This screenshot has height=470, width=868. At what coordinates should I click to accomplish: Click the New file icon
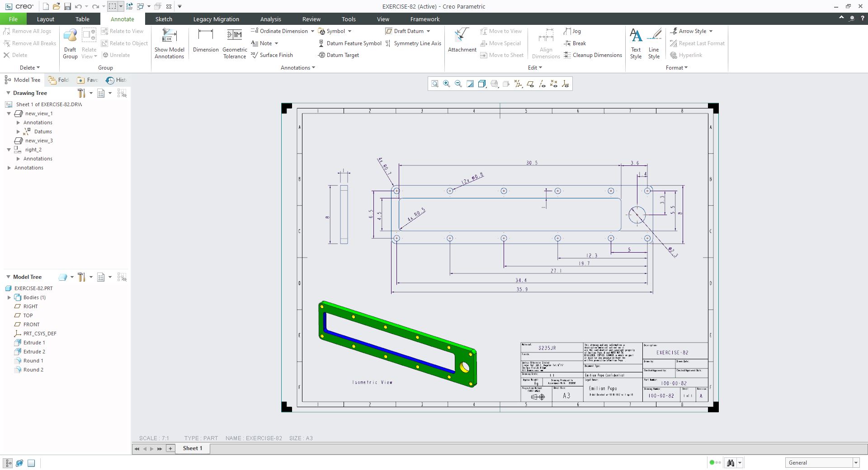pos(46,6)
